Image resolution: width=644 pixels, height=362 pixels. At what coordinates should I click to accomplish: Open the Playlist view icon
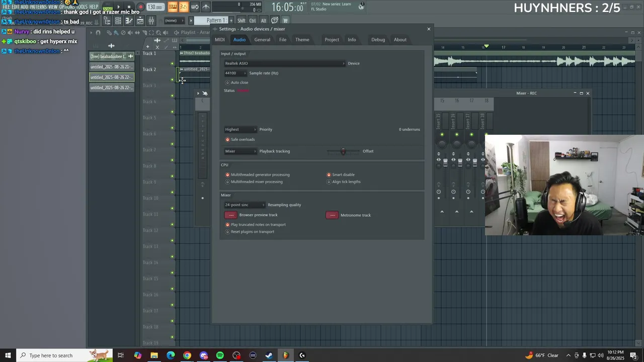[140, 21]
